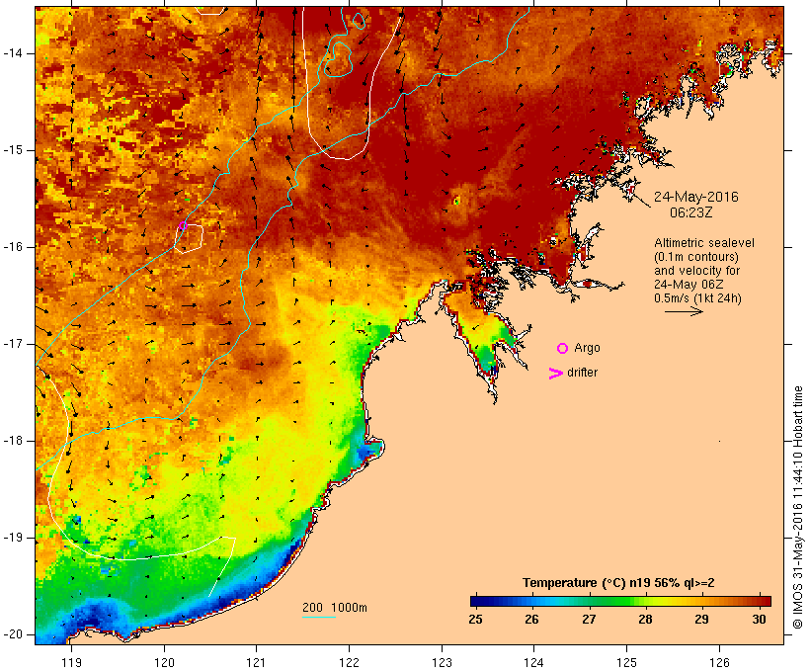Click the latitude axis label '-18'
The height and width of the screenshot is (672, 810).
[13, 441]
